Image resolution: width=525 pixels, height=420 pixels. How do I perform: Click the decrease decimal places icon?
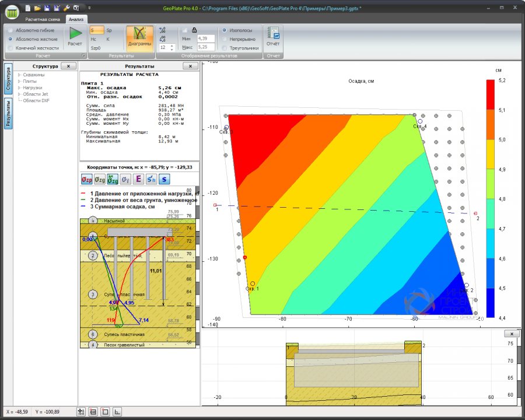pyautogui.click(x=163, y=39)
